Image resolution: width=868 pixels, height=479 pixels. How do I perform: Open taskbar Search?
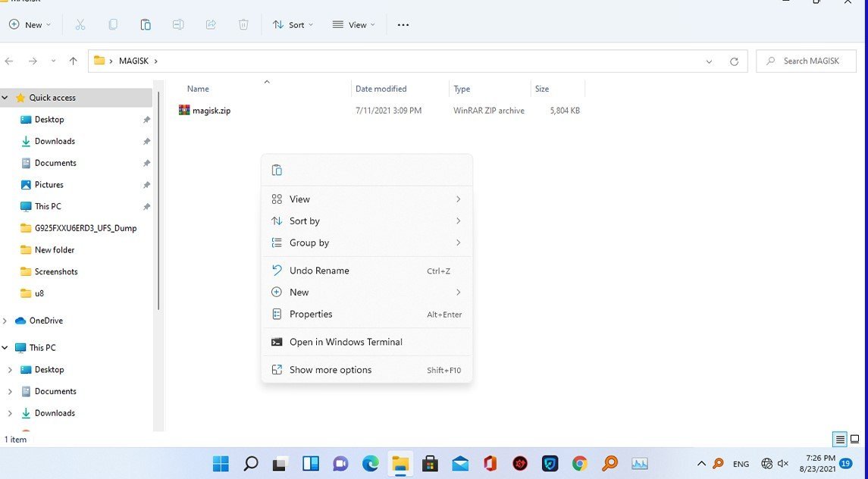[251, 464]
